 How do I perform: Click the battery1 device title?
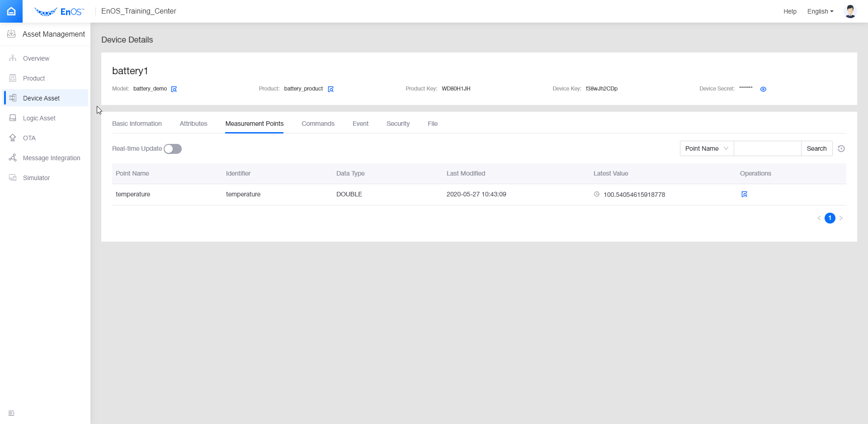click(130, 71)
